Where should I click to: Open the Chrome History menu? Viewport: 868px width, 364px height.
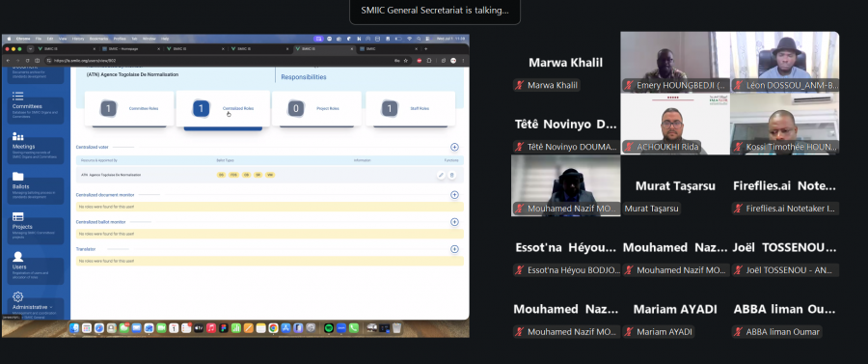point(78,39)
